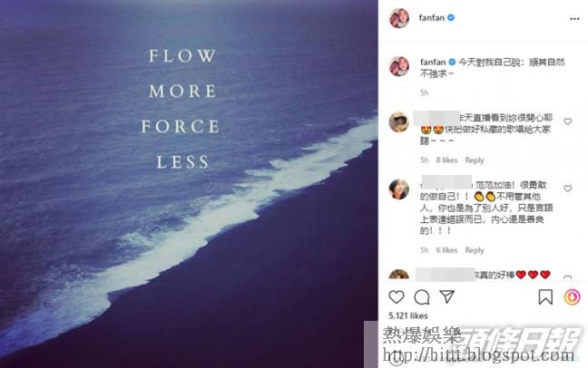Open the comment bubble icon
The width and height of the screenshot is (588, 368).
(x=422, y=297)
